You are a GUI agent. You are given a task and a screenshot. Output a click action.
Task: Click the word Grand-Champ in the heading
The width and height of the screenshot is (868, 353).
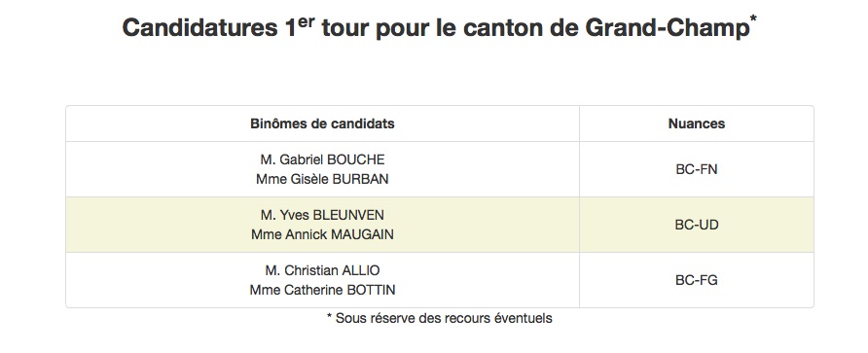[667, 29]
